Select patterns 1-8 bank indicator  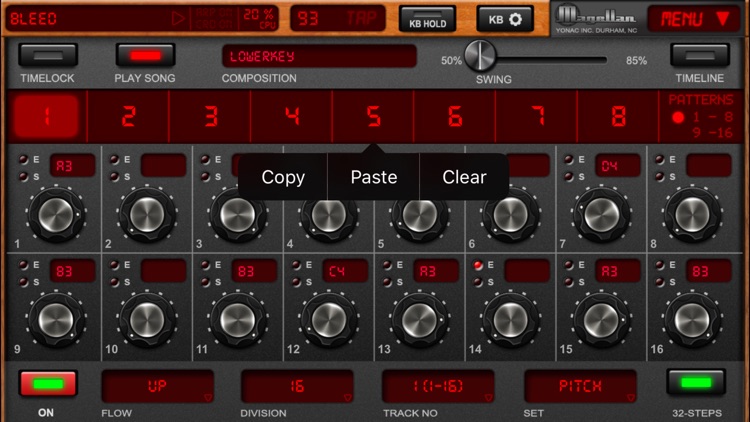click(x=702, y=117)
